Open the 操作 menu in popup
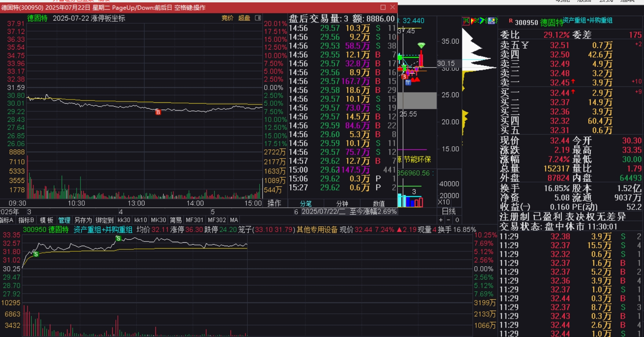 [274, 203]
